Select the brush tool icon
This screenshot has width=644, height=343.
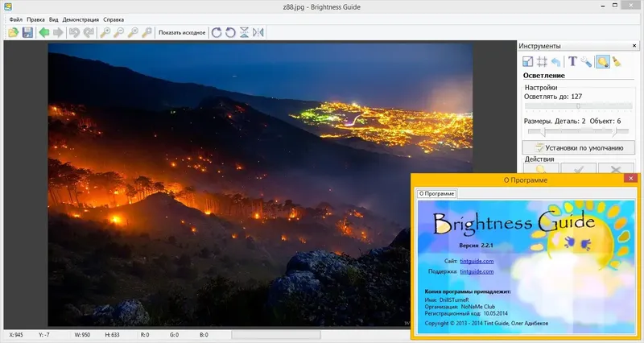(617, 62)
